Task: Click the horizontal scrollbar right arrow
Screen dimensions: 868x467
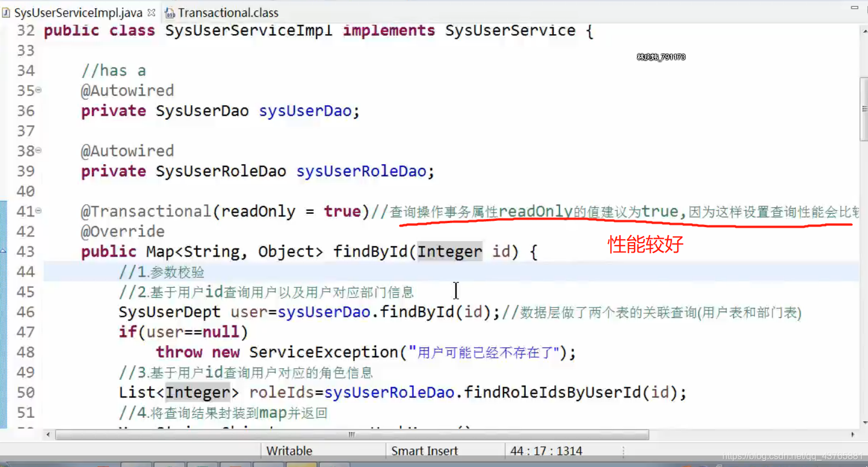Action: [x=853, y=434]
